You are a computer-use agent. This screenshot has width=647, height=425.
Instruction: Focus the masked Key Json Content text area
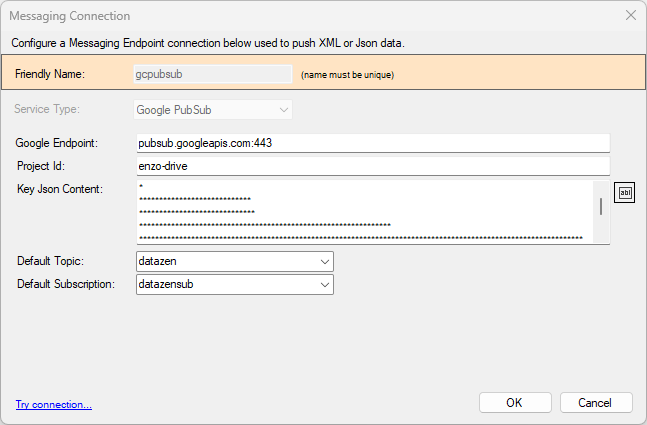pyautogui.click(x=365, y=212)
